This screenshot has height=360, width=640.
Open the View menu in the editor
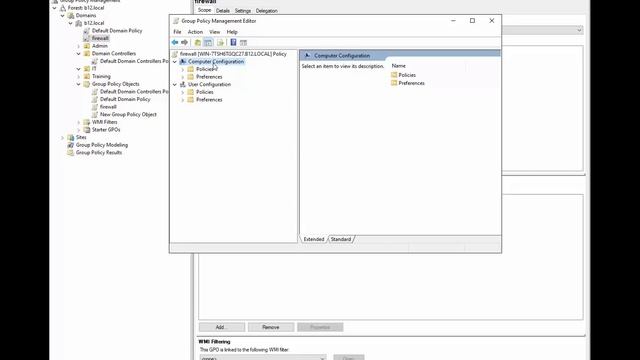pyautogui.click(x=215, y=32)
